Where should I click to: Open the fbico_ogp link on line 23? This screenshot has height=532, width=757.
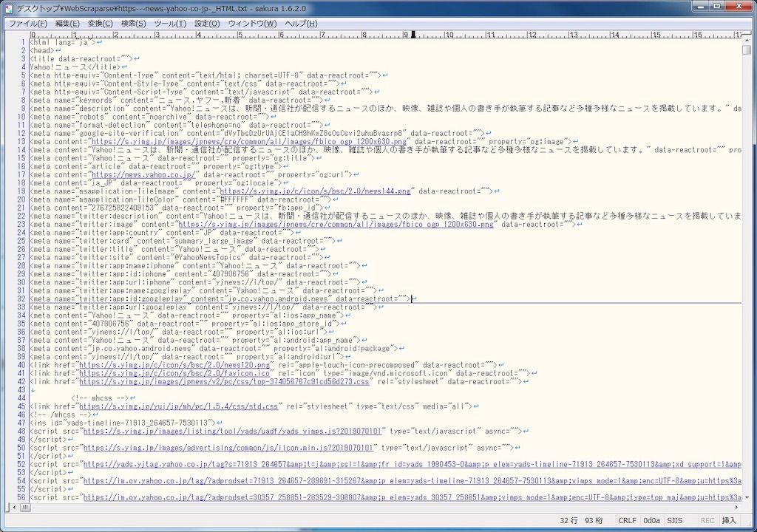[x=336, y=224]
